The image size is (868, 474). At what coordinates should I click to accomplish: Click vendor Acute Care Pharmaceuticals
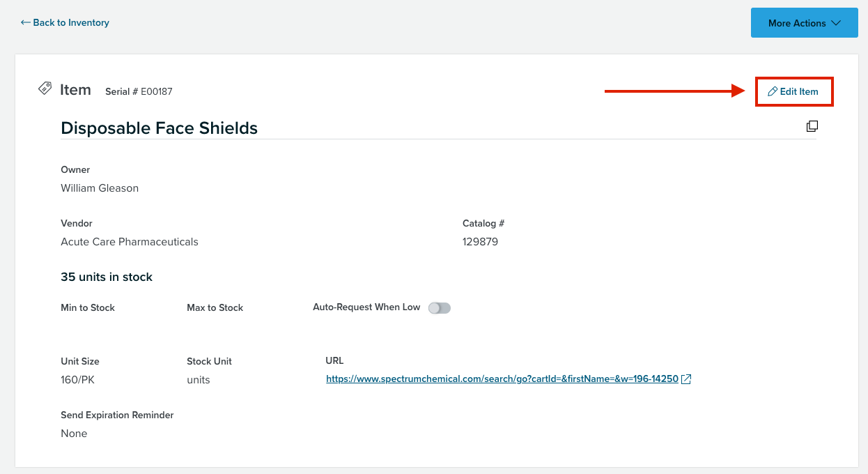tap(130, 242)
